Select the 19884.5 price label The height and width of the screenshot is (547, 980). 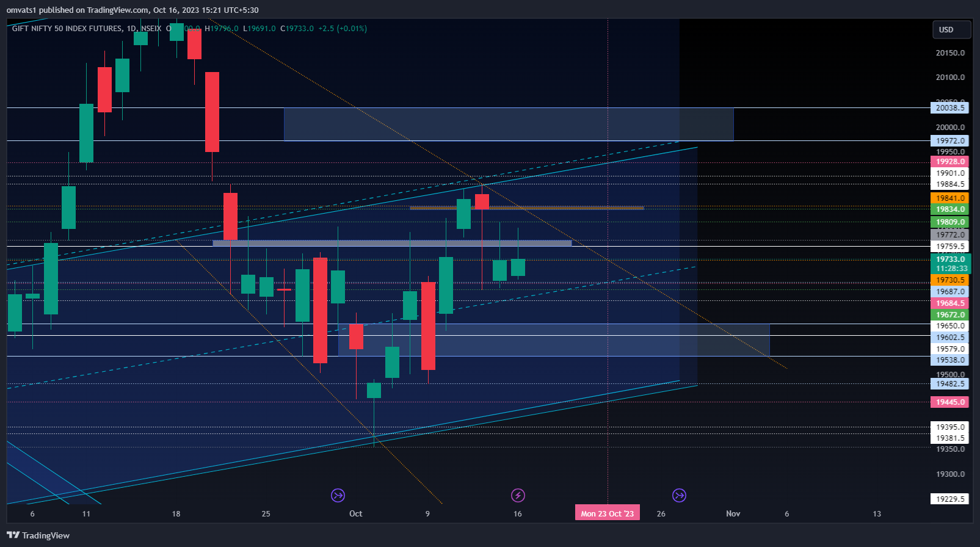950,184
